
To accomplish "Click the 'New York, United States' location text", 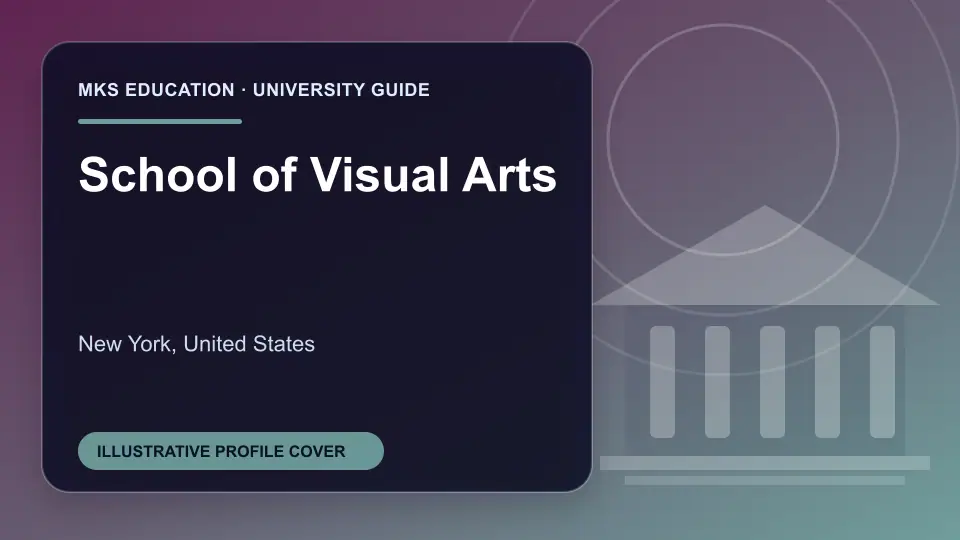I will coord(197,344).
